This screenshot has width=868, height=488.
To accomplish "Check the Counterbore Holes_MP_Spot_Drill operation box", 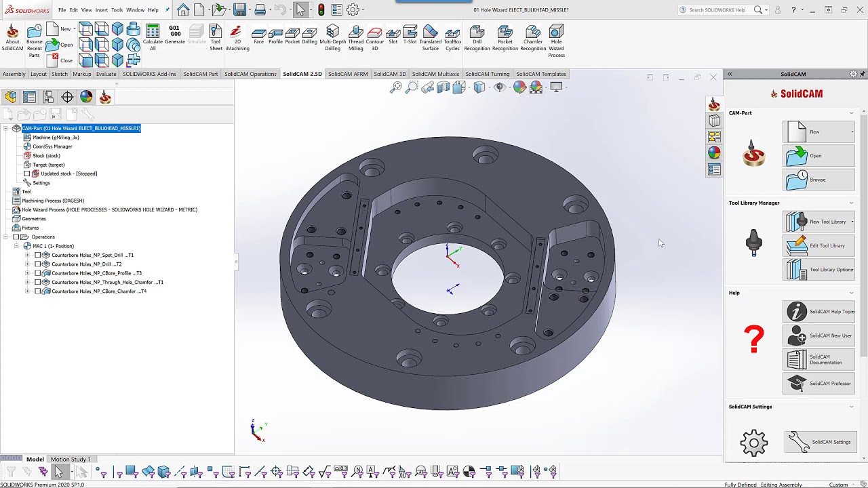I will coord(38,255).
